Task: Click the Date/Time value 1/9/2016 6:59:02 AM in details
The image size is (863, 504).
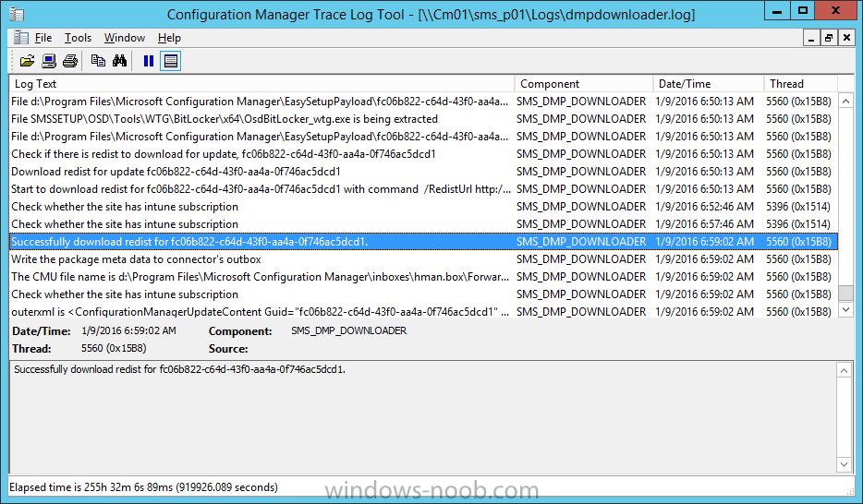Action: tap(128, 330)
